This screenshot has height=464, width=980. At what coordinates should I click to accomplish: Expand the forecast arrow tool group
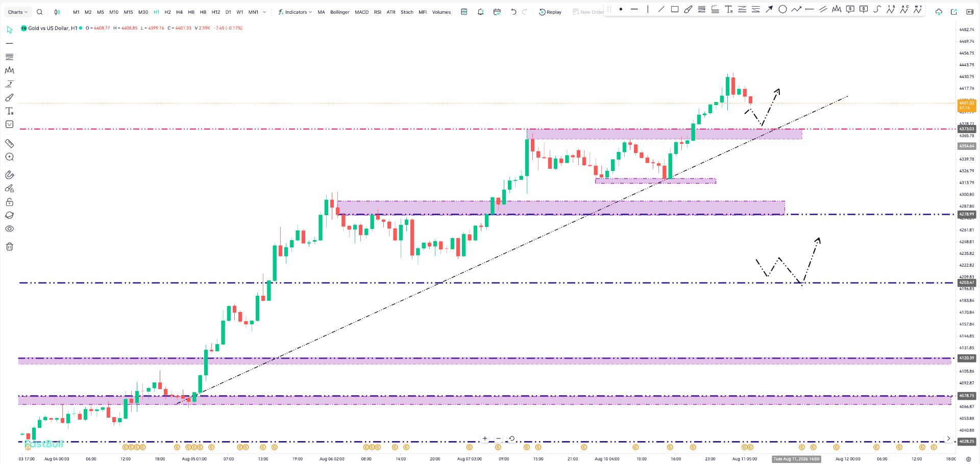click(9, 84)
